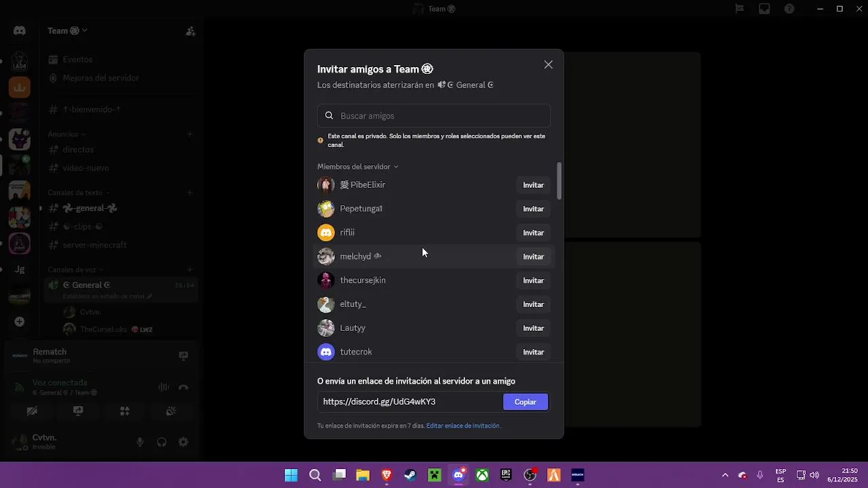Open user settings gear
Image resolution: width=868 pixels, height=488 pixels.
(183, 442)
